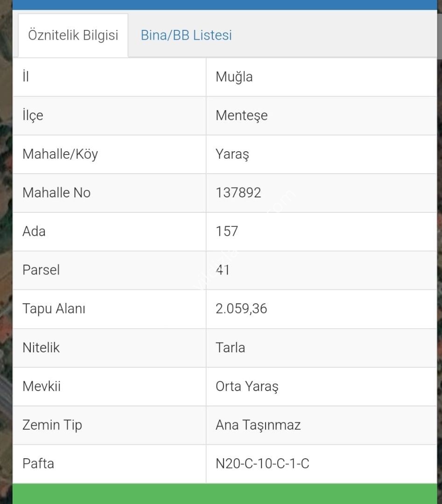Click the Tapu Alanı label cell

(109, 309)
